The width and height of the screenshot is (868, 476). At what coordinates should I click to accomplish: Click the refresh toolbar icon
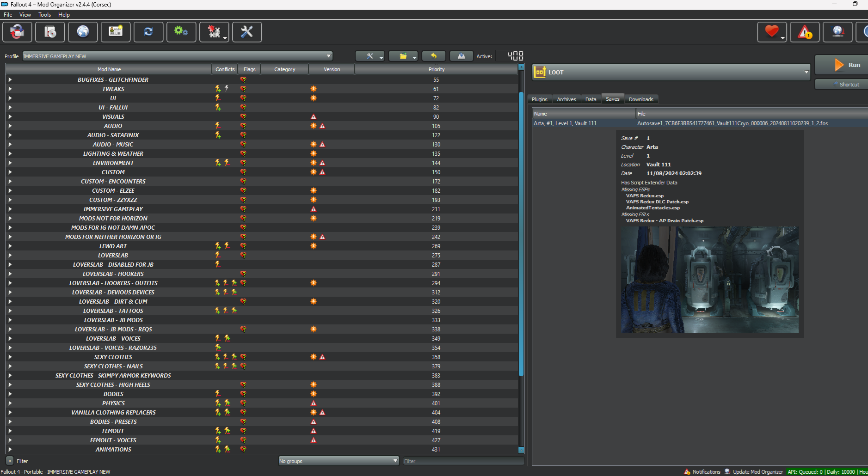click(148, 32)
